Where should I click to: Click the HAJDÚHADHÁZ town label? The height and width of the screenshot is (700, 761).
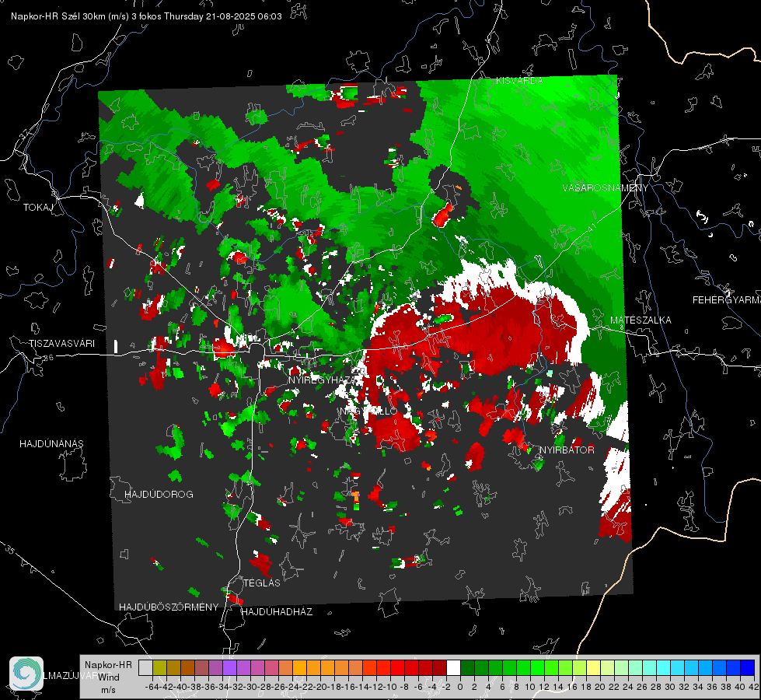tap(277, 611)
